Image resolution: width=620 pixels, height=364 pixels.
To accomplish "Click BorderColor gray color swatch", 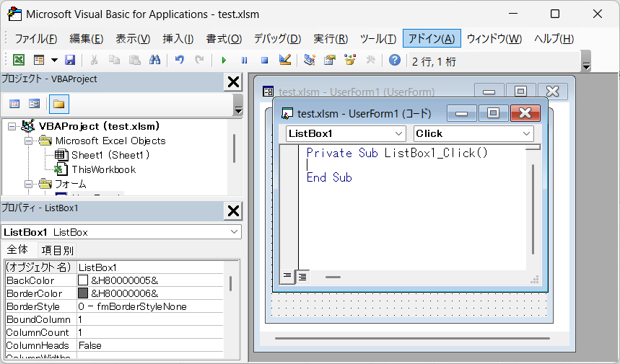I will coord(83,293).
